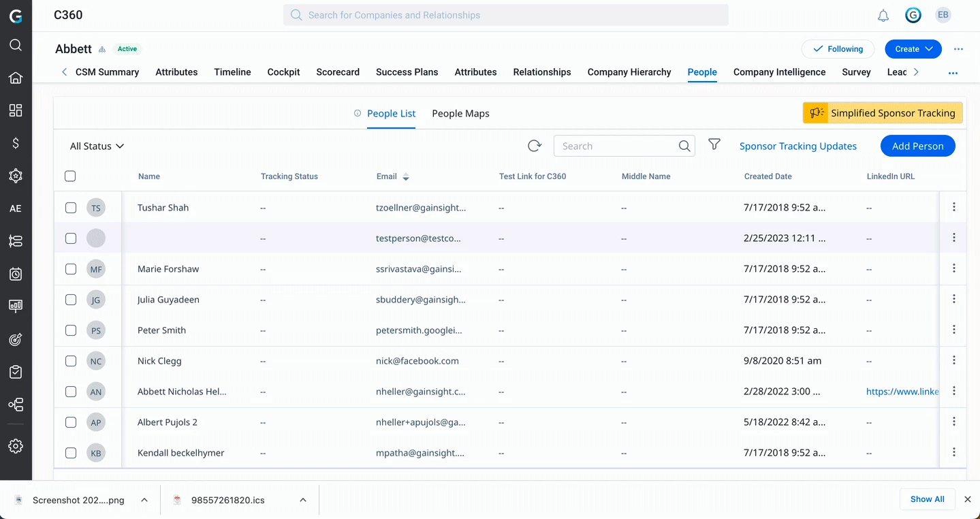Switch to the CSM Summary tab
This screenshot has height=519, width=980.
(107, 72)
